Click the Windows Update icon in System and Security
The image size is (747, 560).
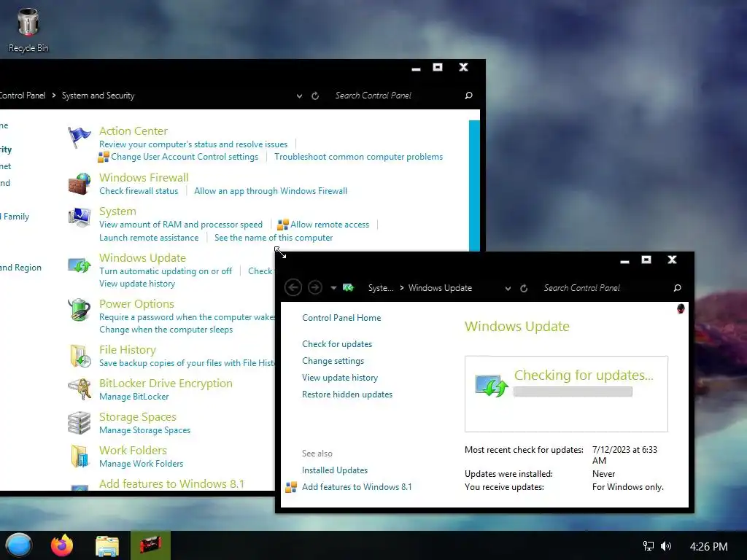(x=79, y=265)
